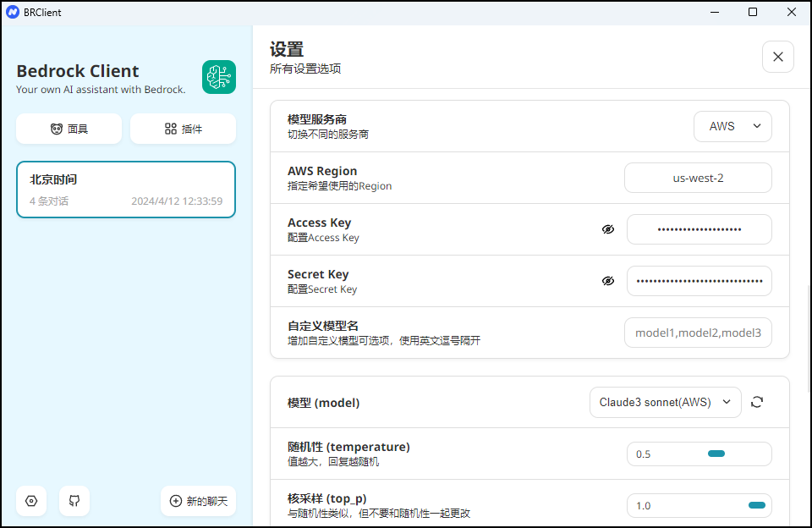Image resolution: width=812 pixels, height=528 pixels.
Task: Click the 设置 heading text
Action: pyautogui.click(x=287, y=50)
